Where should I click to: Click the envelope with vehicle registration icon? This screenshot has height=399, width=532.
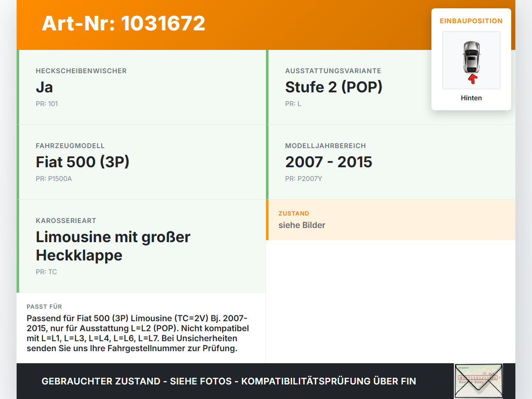tap(478, 381)
